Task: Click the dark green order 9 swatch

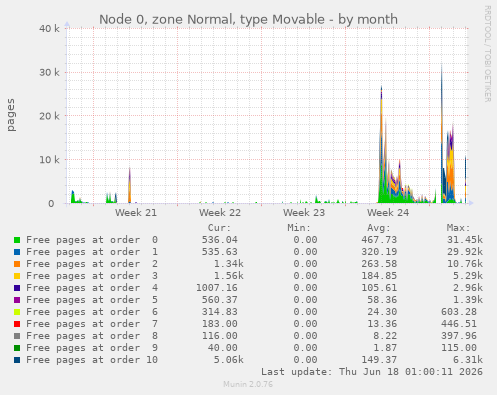Action: click(17, 348)
